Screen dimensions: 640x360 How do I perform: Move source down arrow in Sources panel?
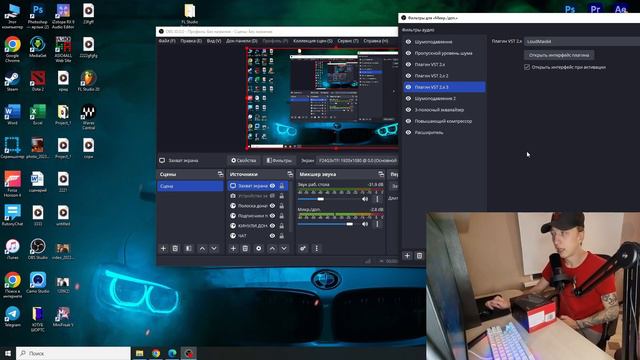[x=284, y=248]
